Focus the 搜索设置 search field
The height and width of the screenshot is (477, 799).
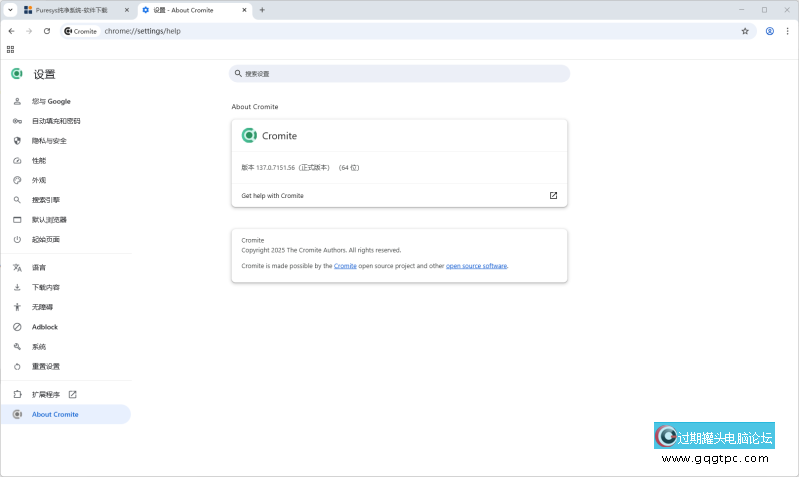400,74
